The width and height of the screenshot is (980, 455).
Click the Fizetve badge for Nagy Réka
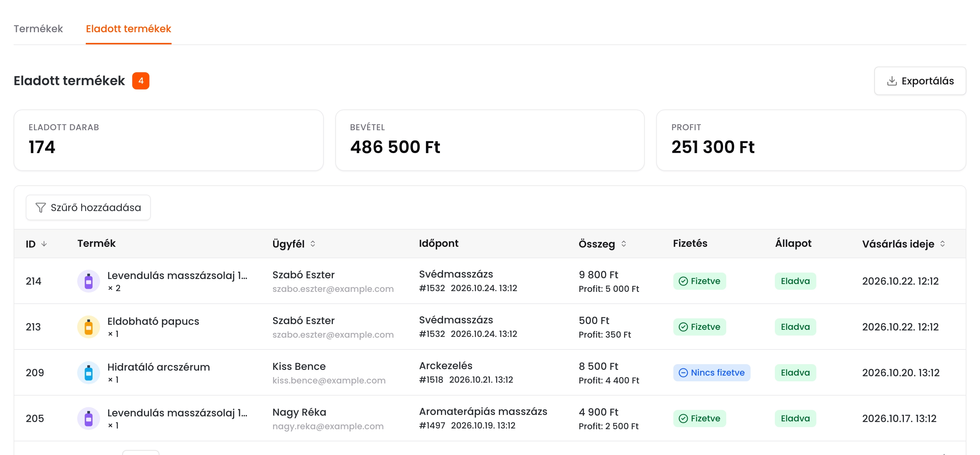(x=699, y=418)
